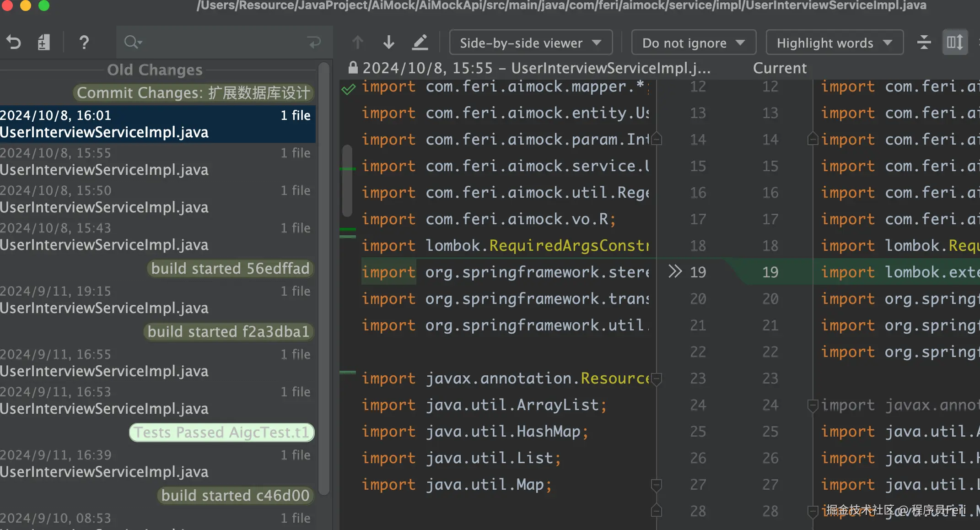The height and width of the screenshot is (530, 980).
Task: Open the Highlight words dropdown
Action: coord(834,43)
